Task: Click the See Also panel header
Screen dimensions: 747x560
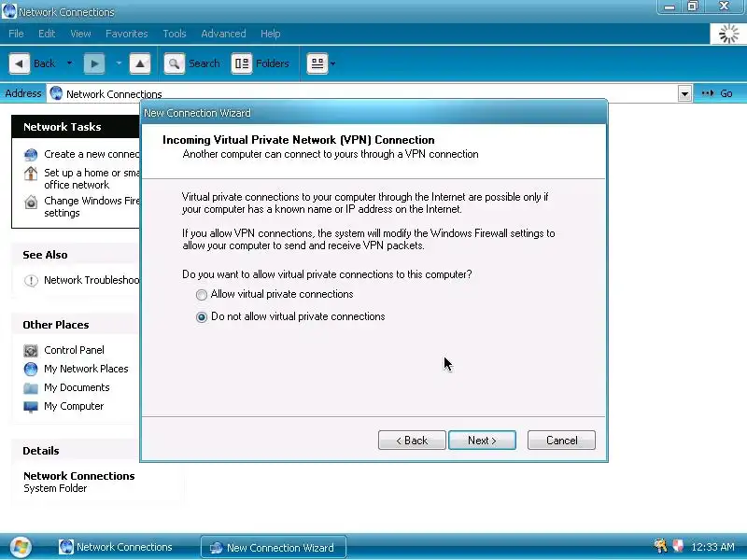Action: pyautogui.click(x=76, y=255)
